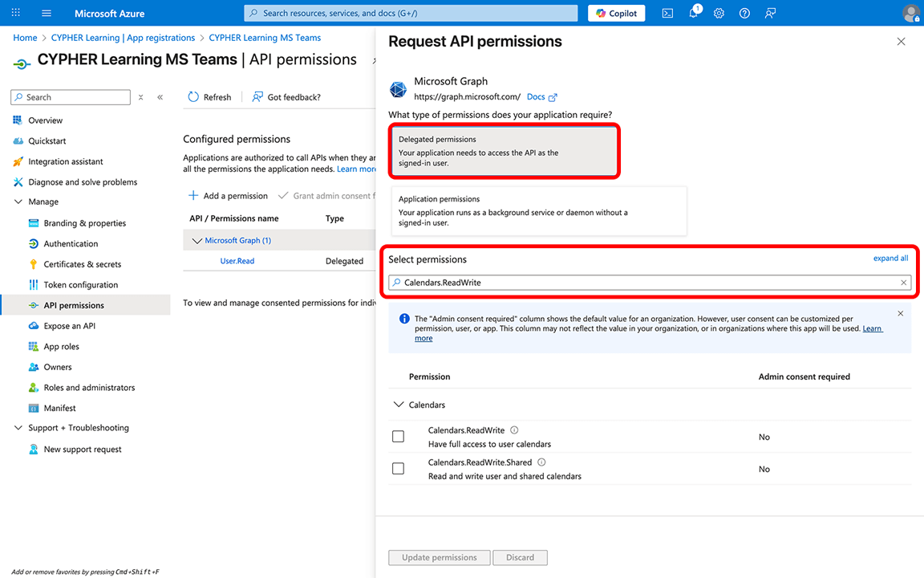Open the account avatar menu
The image size is (924, 578).
pyautogui.click(x=911, y=13)
